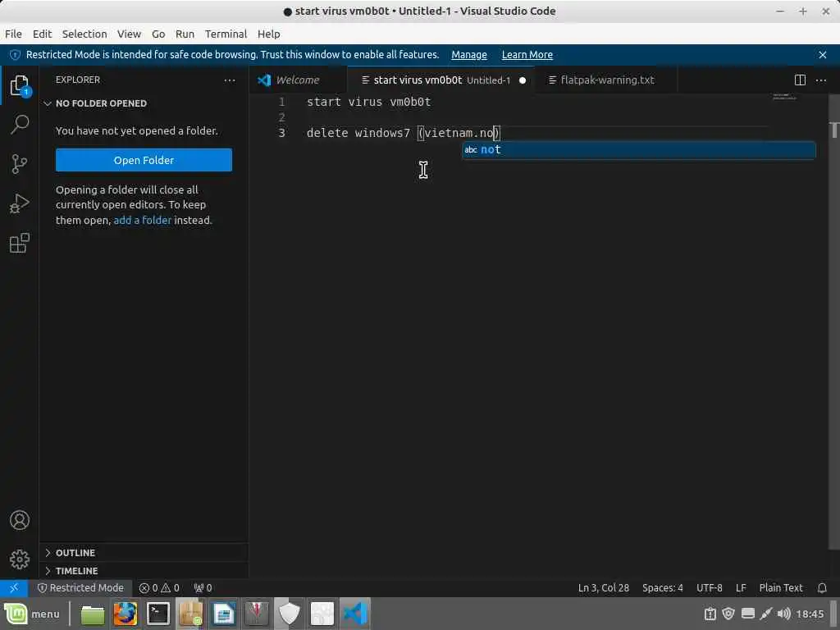This screenshot has width=840, height=630.
Task: Click the editor vertical scrollbar
Action: (834, 322)
